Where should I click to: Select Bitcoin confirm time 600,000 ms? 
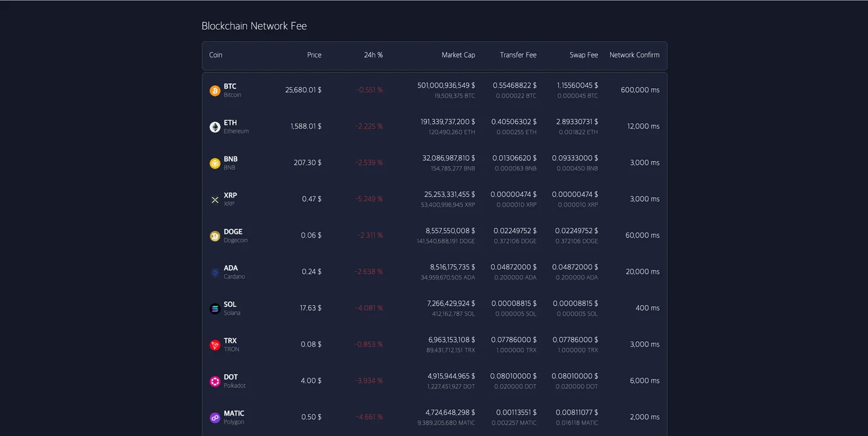coord(640,90)
